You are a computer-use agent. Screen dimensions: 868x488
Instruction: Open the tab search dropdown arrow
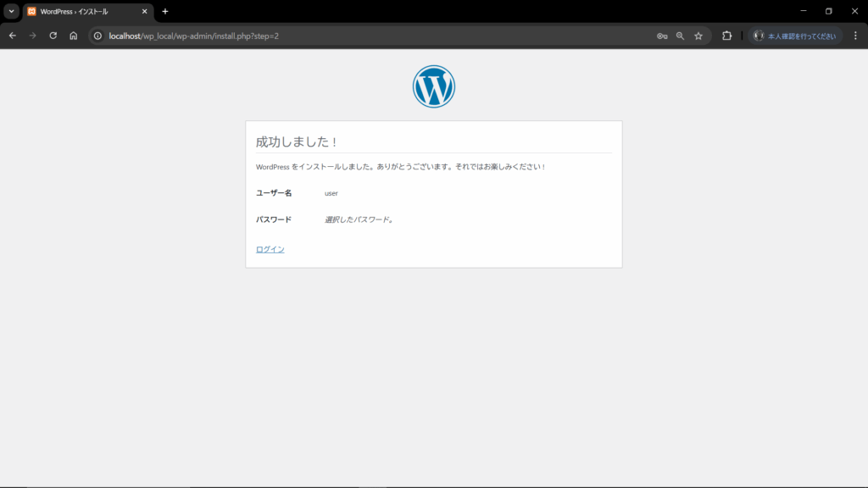click(x=12, y=11)
